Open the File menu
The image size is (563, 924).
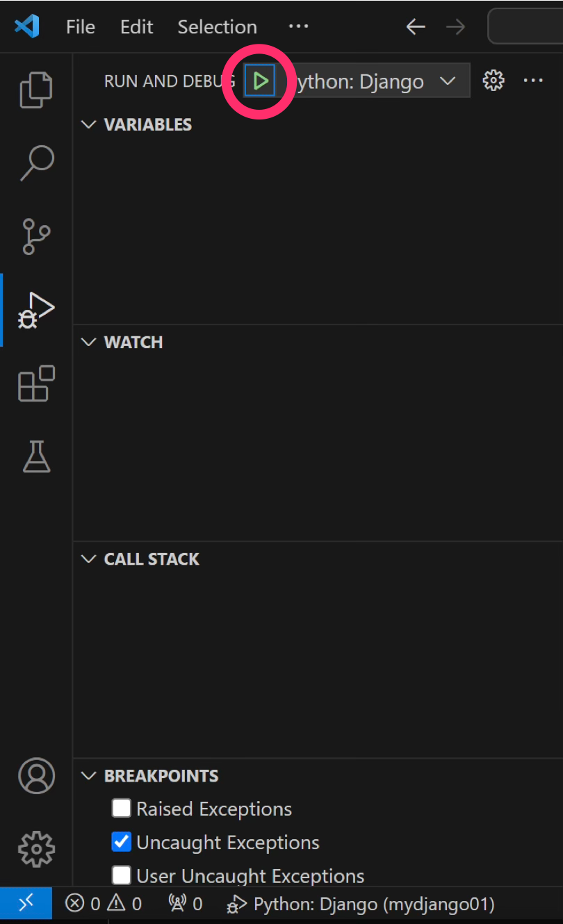tap(81, 27)
